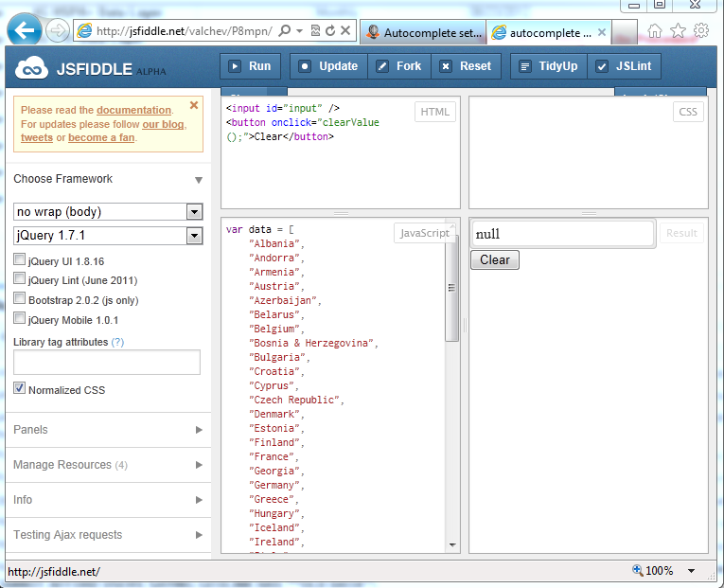Close the documentation notice with orange X

point(194,105)
